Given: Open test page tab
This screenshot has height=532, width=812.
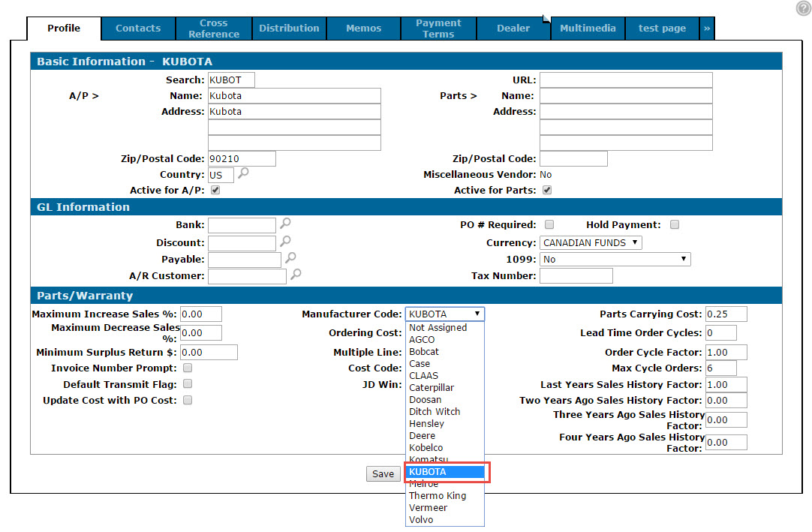Looking at the screenshot, I should coord(663,29).
